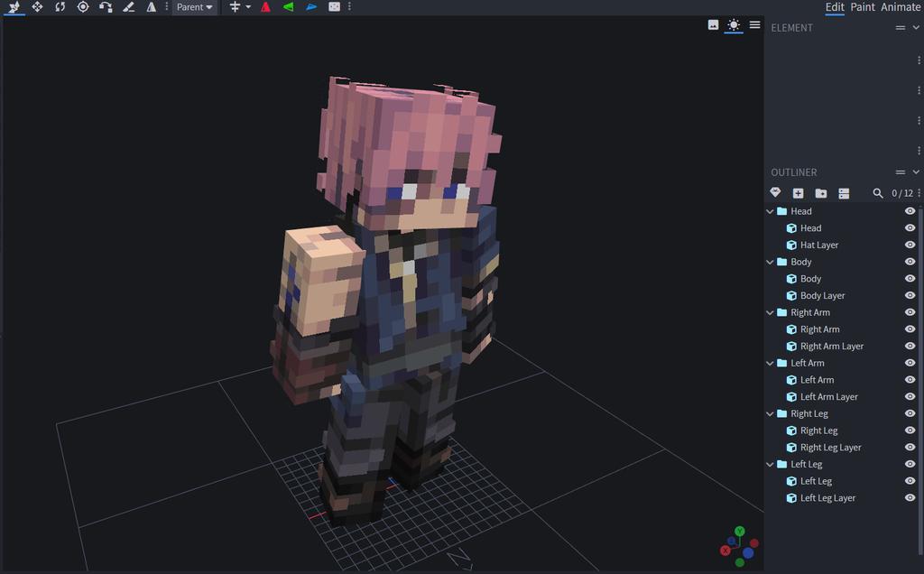The width and height of the screenshot is (924, 574).
Task: Click the cube icon beside Hat Layer
Action: (x=791, y=245)
